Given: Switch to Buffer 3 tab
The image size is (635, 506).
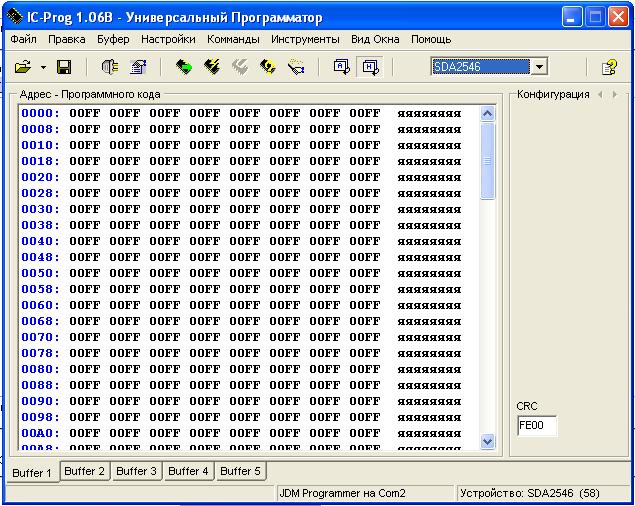Looking at the screenshot, I should coord(136,471).
